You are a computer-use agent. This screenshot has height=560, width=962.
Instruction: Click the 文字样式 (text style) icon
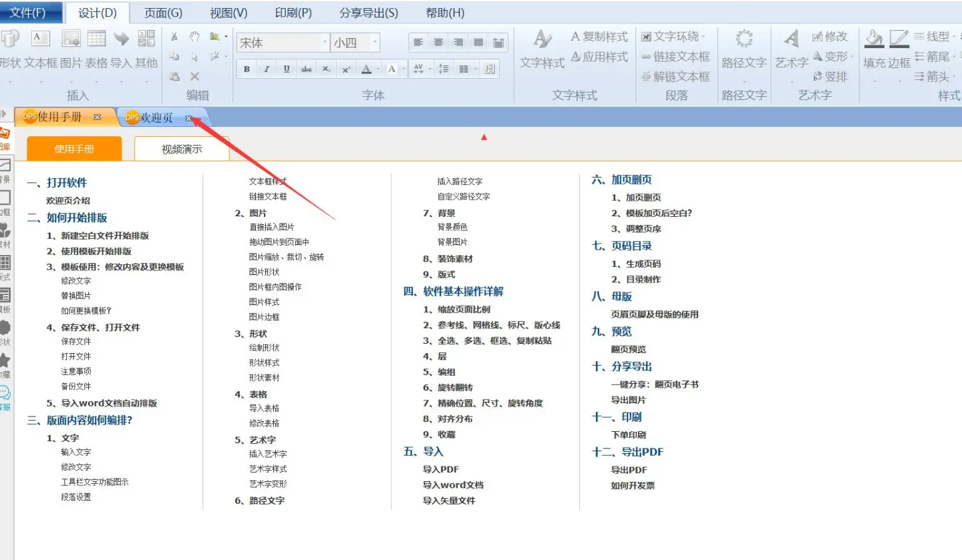[542, 39]
